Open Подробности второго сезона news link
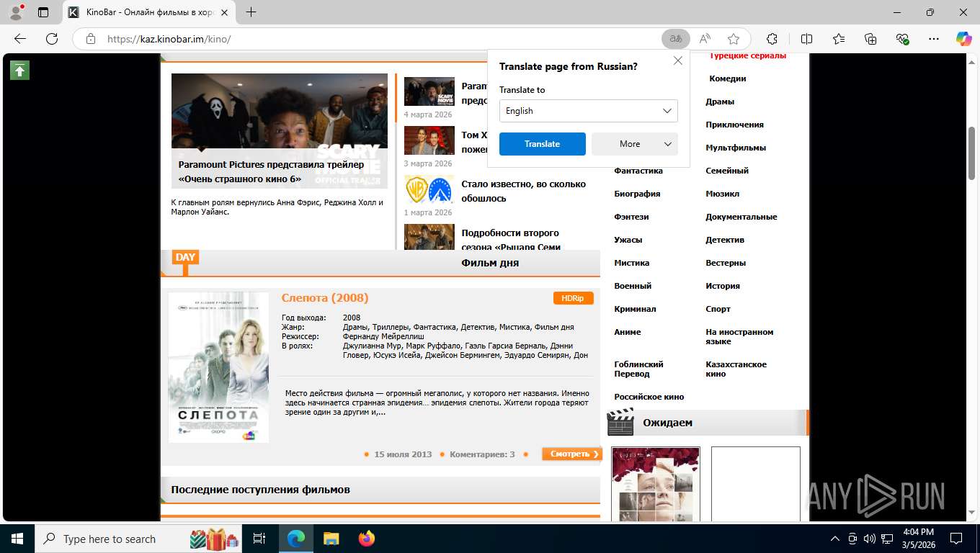This screenshot has width=980, height=553. click(x=511, y=240)
